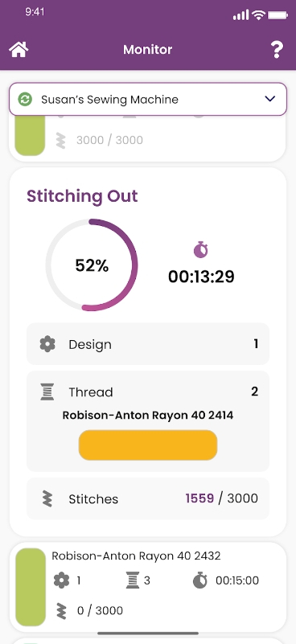Tap the zigzag icon beside 0 / 3000
The height and width of the screenshot is (644, 296).
(x=61, y=610)
